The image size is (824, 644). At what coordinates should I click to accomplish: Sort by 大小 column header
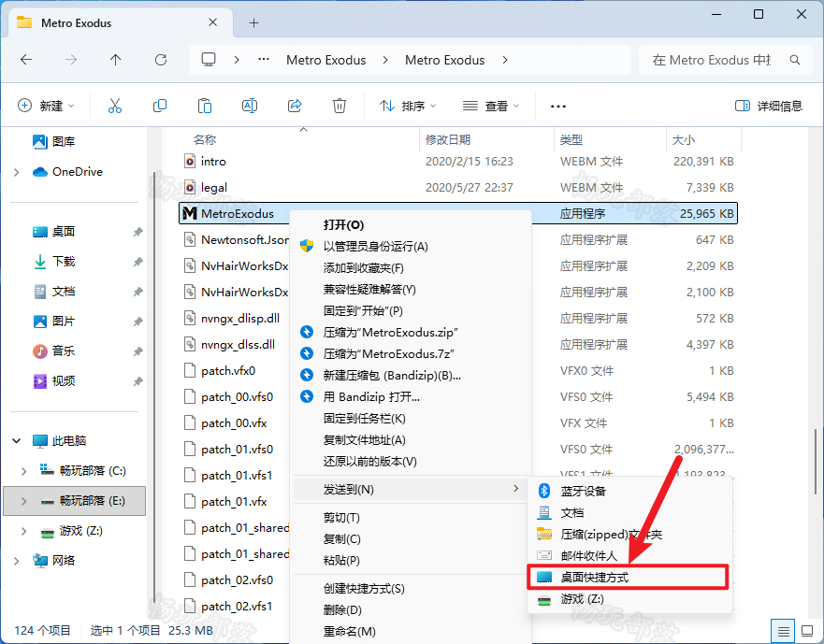click(684, 139)
